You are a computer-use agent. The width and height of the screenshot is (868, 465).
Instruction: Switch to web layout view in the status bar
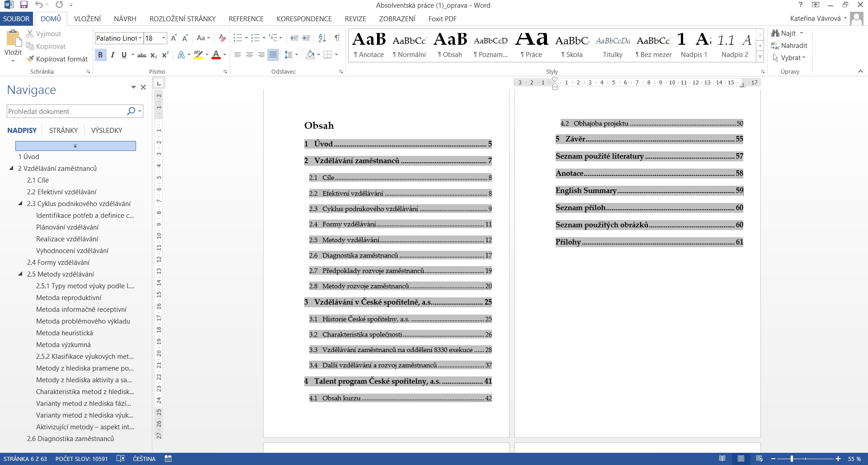click(x=759, y=459)
